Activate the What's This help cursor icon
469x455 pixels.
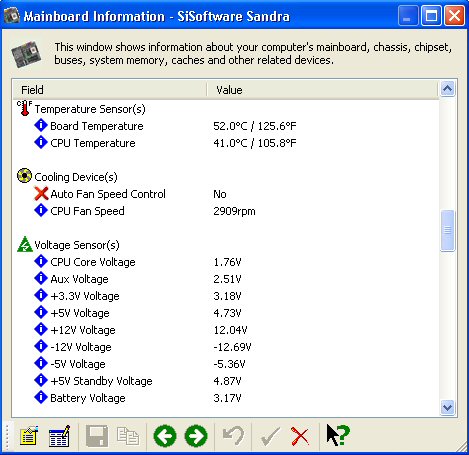point(338,435)
